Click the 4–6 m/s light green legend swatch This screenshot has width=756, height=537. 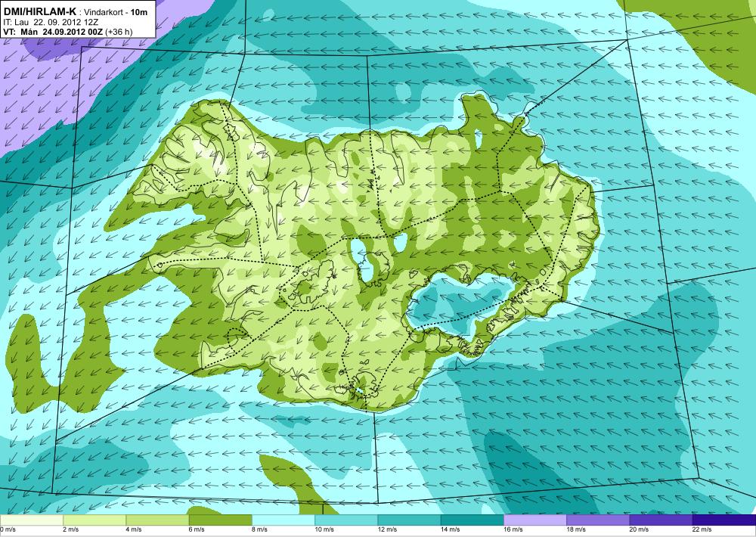click(157, 520)
